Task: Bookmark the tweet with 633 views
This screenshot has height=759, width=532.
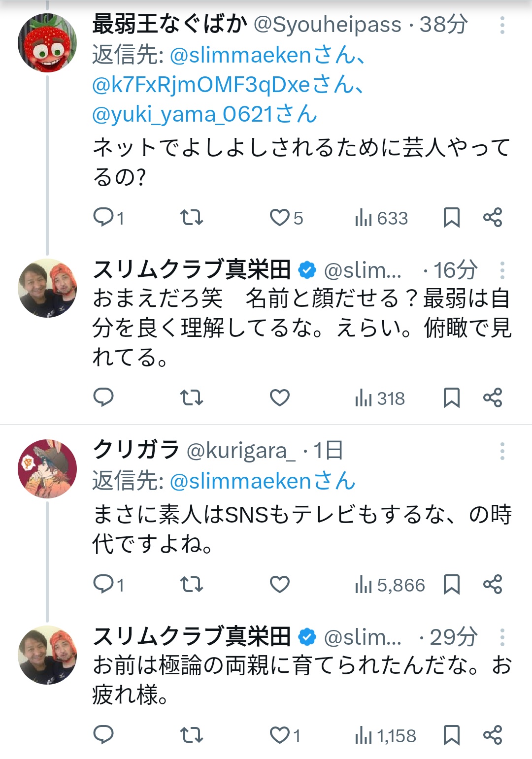Action: (451, 218)
